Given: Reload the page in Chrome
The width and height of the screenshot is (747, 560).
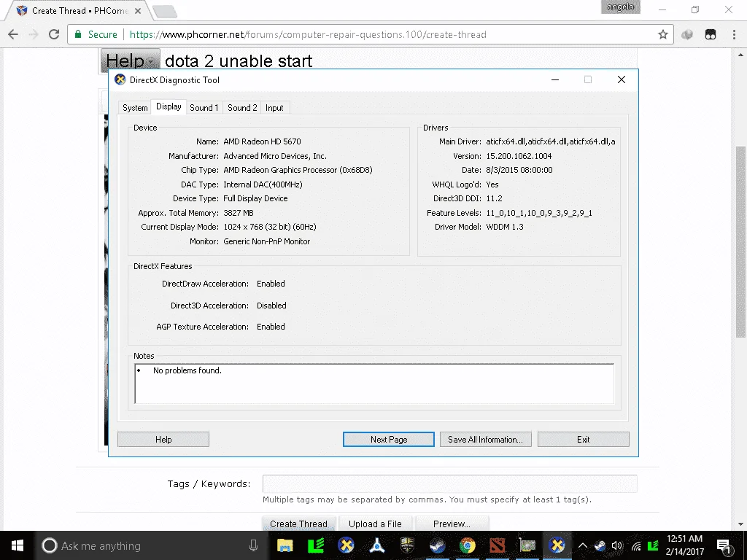Looking at the screenshot, I should click(54, 34).
